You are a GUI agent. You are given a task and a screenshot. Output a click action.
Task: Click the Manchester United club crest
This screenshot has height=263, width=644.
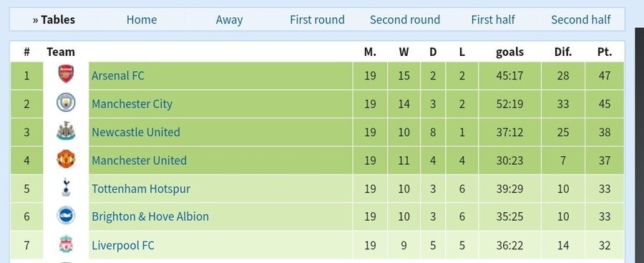[66, 159]
